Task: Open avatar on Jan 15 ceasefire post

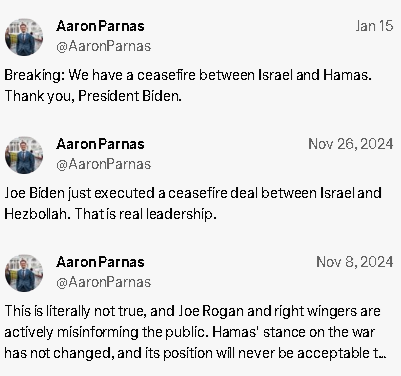Action: [x=24, y=37]
